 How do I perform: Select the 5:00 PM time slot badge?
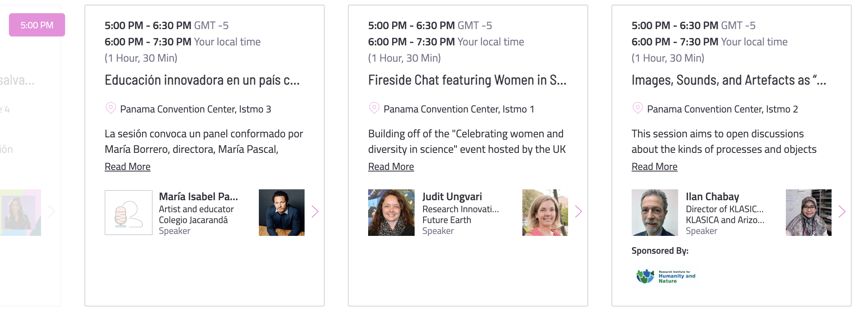click(37, 25)
